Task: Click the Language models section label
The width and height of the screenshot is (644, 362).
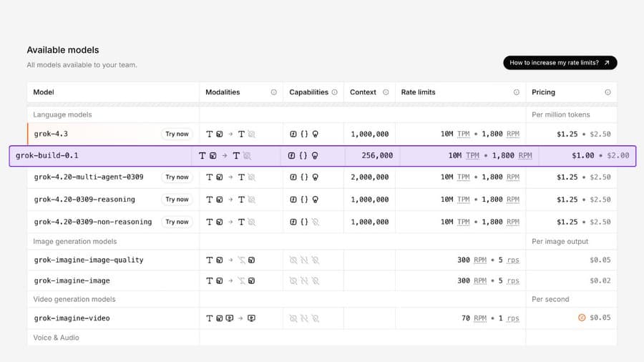Action: coord(62,115)
